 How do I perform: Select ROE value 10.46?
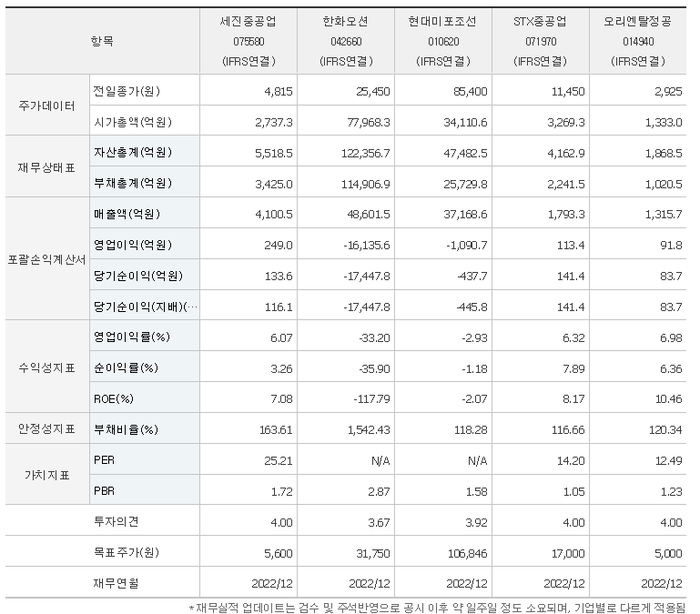[x=669, y=398]
